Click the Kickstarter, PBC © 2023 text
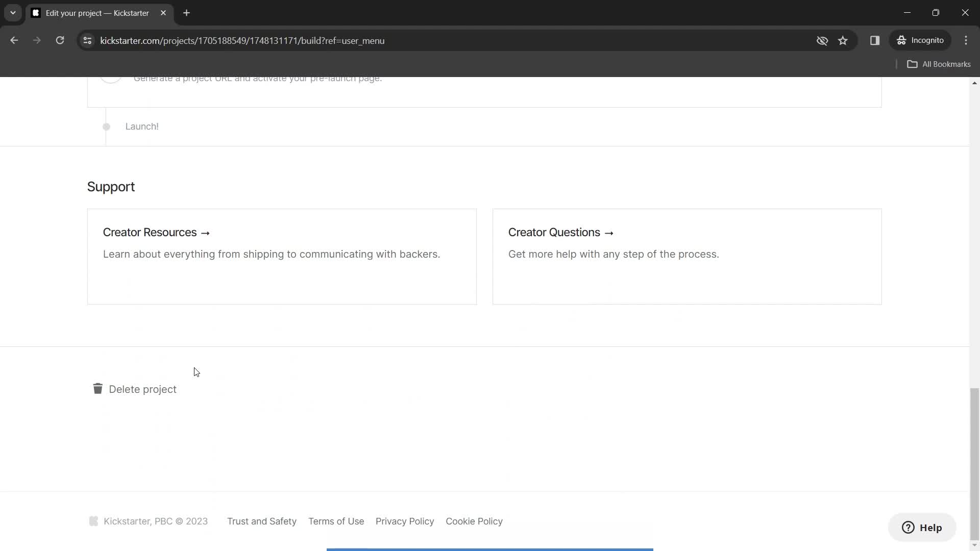Screen dimensions: 980x551 [156, 521]
